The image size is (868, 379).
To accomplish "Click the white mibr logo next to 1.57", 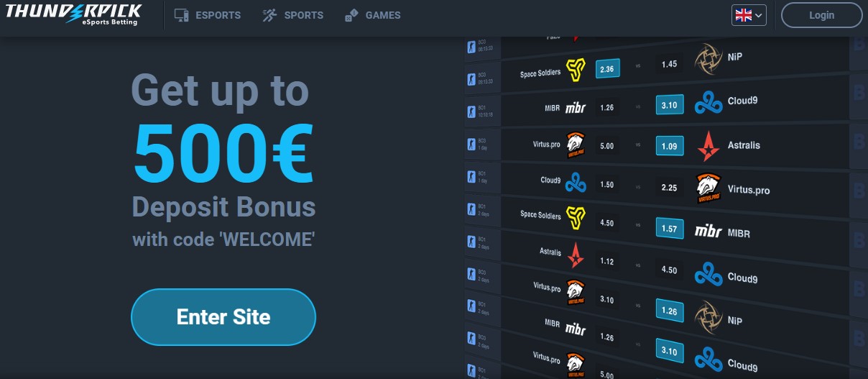I will coord(708,232).
